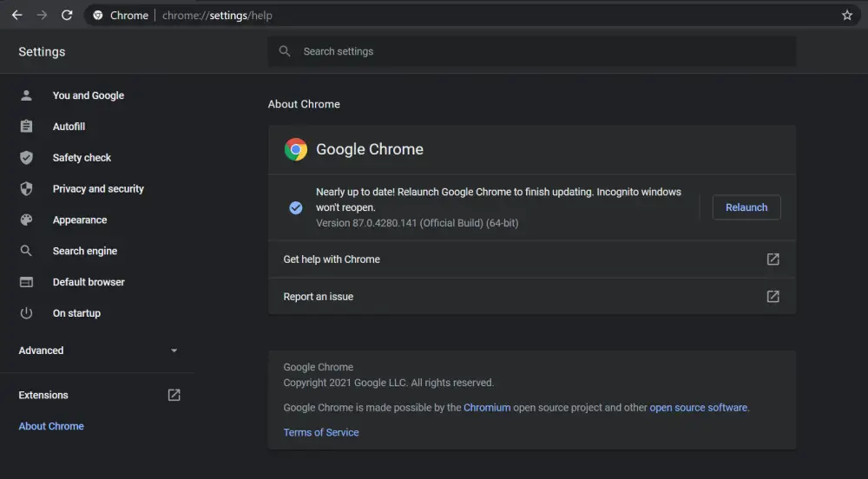Screen dimensions: 868x479
Task: Follow the Chromium link
Action: [x=487, y=408]
